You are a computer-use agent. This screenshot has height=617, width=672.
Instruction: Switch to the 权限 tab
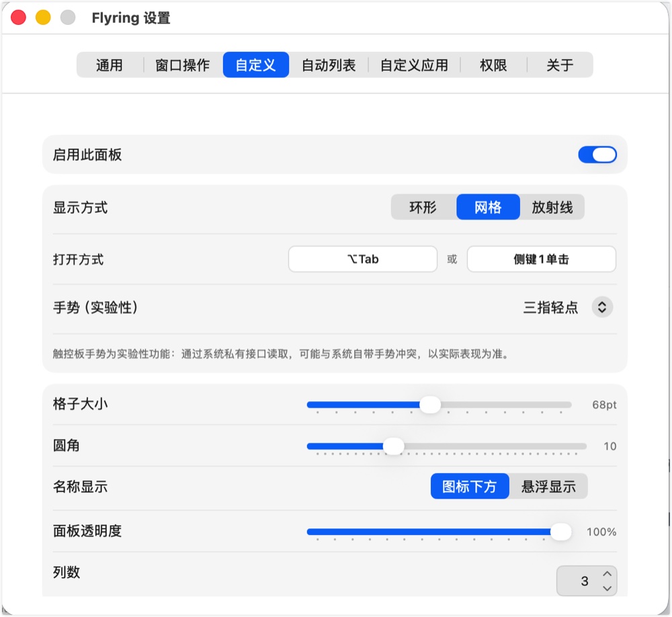click(x=493, y=65)
